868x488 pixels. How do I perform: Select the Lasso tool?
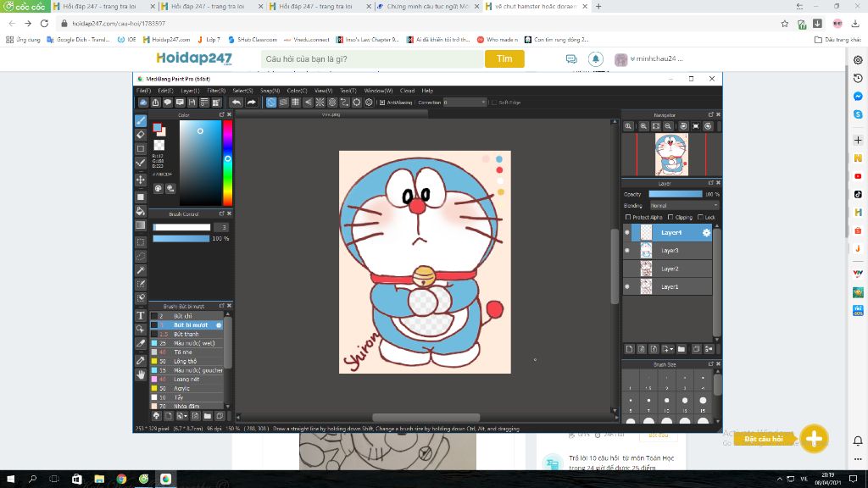(141, 256)
